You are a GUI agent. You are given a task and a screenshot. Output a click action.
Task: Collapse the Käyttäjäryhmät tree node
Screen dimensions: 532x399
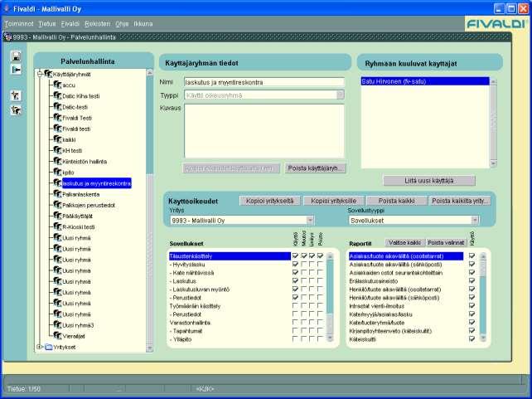[x=39, y=74]
